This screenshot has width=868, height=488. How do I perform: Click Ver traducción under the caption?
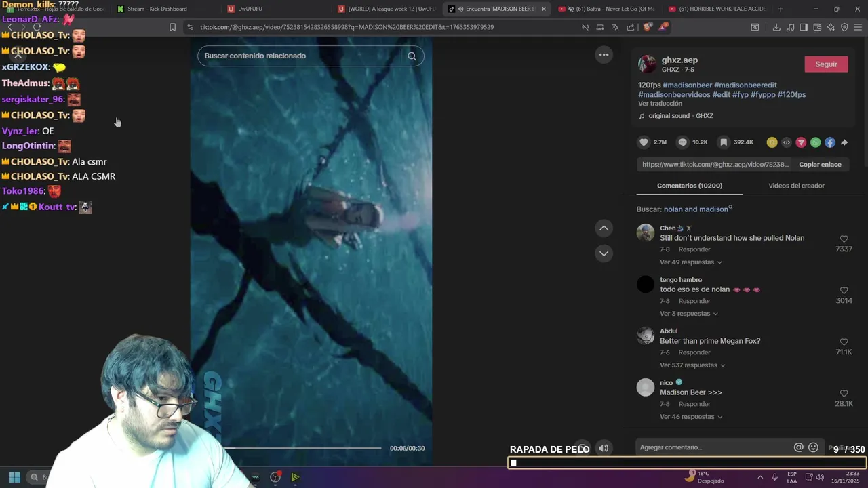click(660, 104)
